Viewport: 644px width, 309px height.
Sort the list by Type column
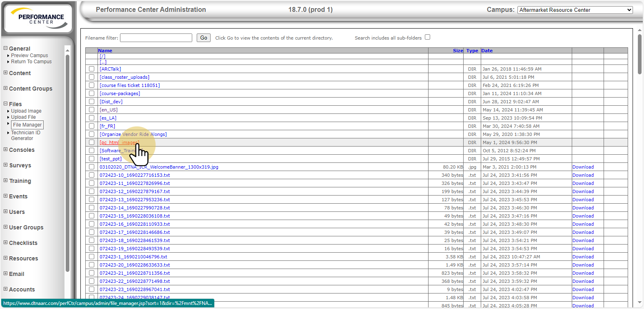click(x=472, y=51)
